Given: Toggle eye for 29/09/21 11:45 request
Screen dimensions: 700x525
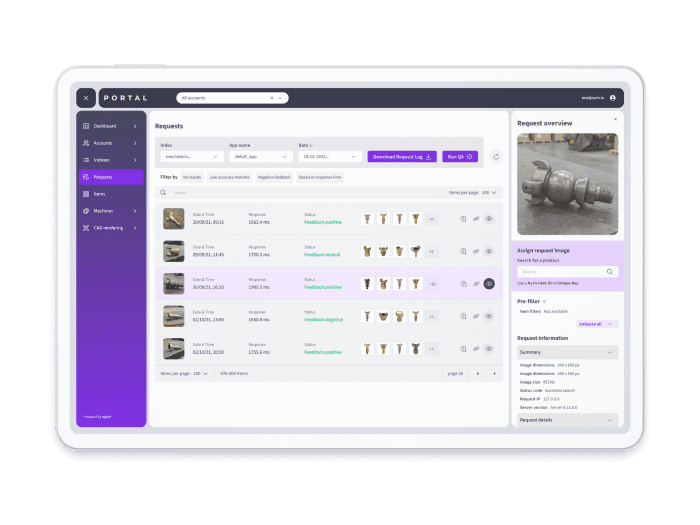Looking at the screenshot, I should 489,251.
